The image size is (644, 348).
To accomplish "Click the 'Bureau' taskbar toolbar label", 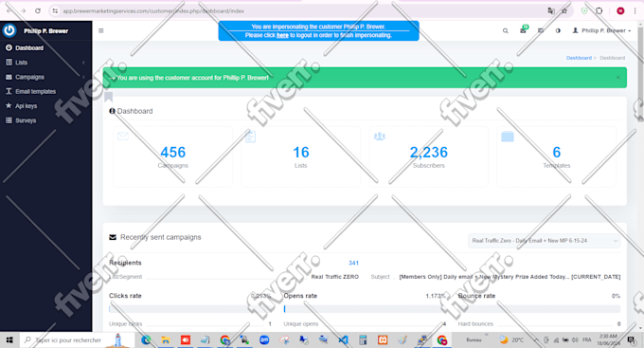I will [474, 340].
